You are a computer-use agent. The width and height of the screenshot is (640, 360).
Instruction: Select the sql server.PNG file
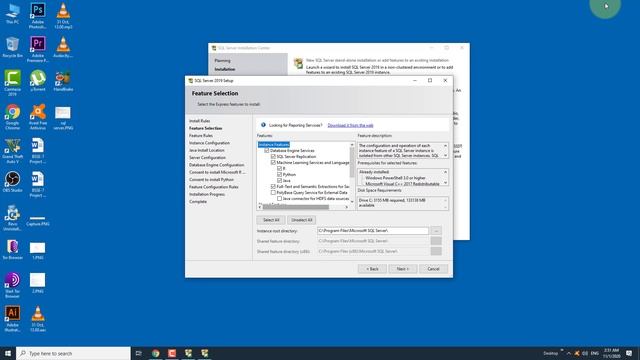click(x=63, y=118)
